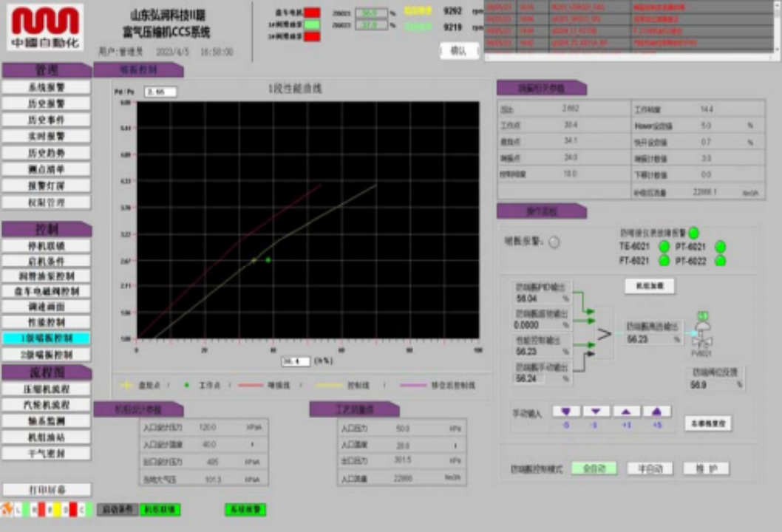Switch control mode to 维护
The image size is (782, 532).
[706, 468]
